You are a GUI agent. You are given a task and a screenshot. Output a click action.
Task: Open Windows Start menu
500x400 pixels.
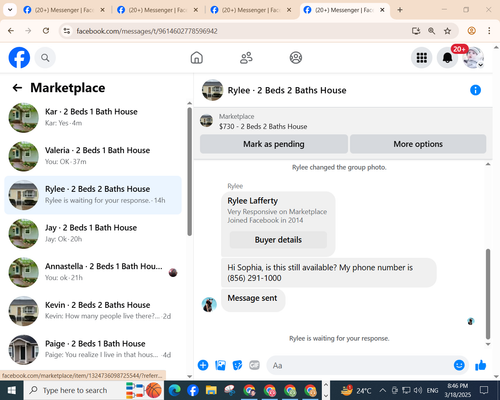pos(12,390)
